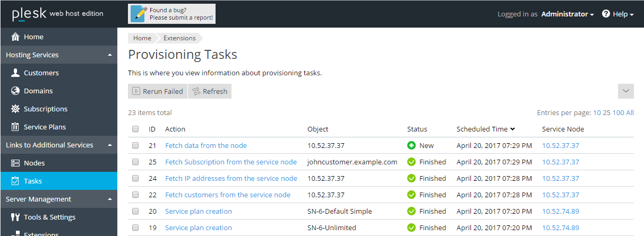
Task: Click the Nodes server icon
Action: (15, 163)
